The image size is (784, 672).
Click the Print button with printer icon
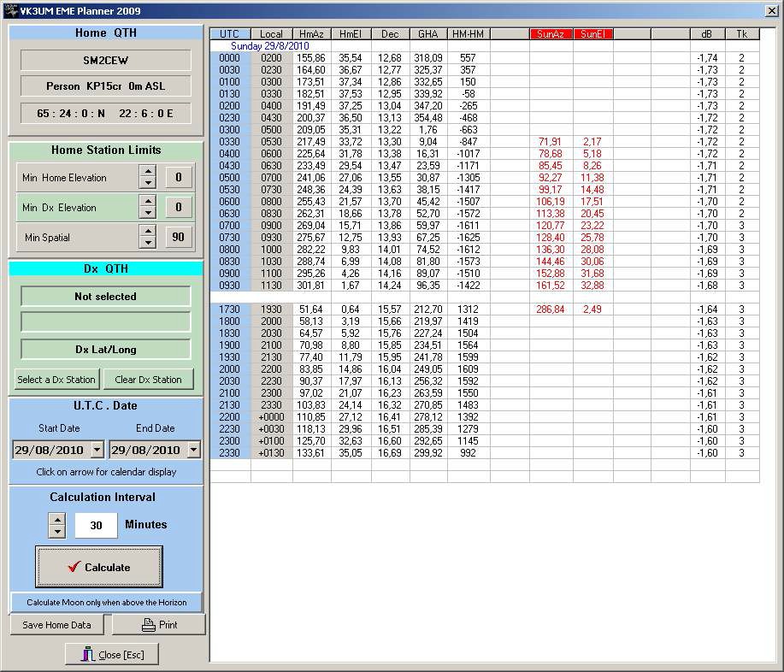click(x=159, y=625)
